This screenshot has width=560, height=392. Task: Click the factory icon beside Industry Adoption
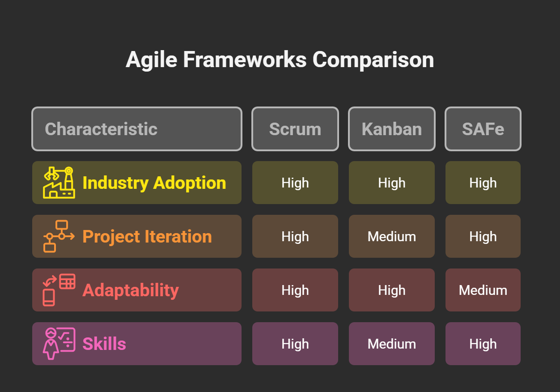click(59, 183)
